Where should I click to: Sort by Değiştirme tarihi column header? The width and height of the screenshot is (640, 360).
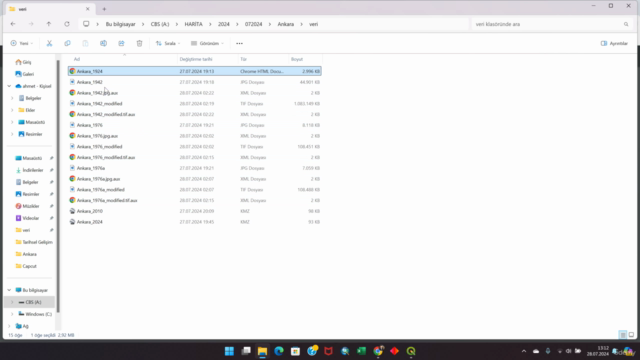pyautogui.click(x=208, y=59)
